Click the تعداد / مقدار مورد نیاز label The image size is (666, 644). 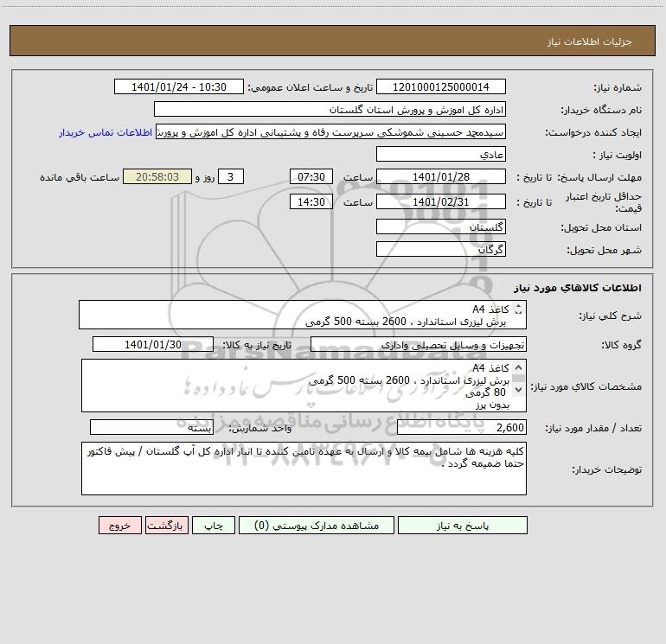(593, 429)
